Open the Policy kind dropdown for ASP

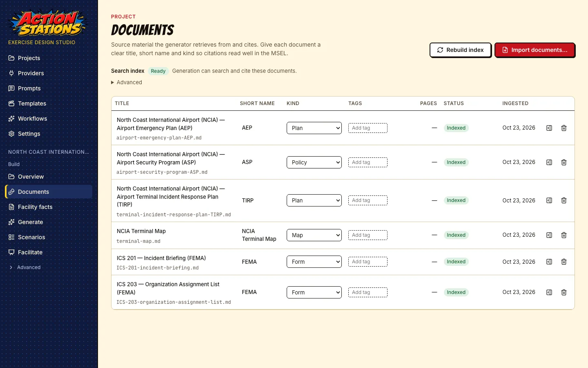(x=314, y=162)
